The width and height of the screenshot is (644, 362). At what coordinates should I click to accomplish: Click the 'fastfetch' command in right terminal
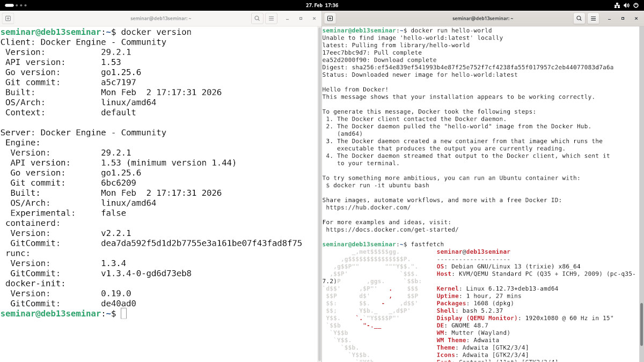click(x=427, y=245)
